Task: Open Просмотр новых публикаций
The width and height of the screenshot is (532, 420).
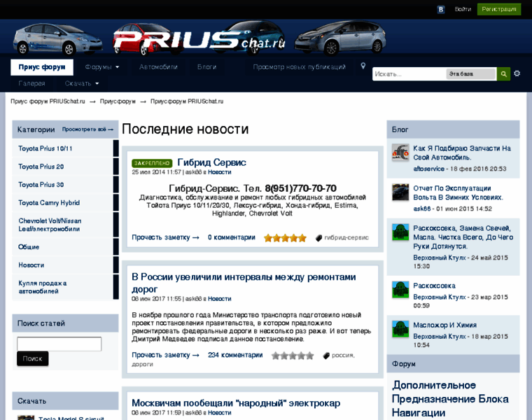Action: pos(300,66)
